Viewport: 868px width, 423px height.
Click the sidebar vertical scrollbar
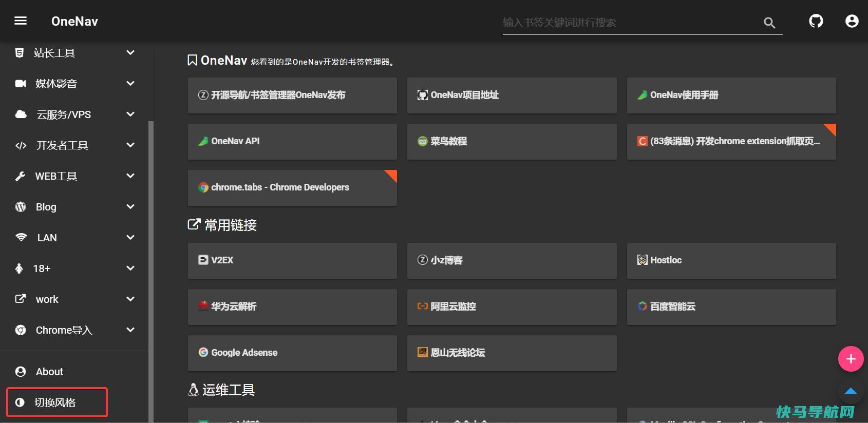point(151,271)
